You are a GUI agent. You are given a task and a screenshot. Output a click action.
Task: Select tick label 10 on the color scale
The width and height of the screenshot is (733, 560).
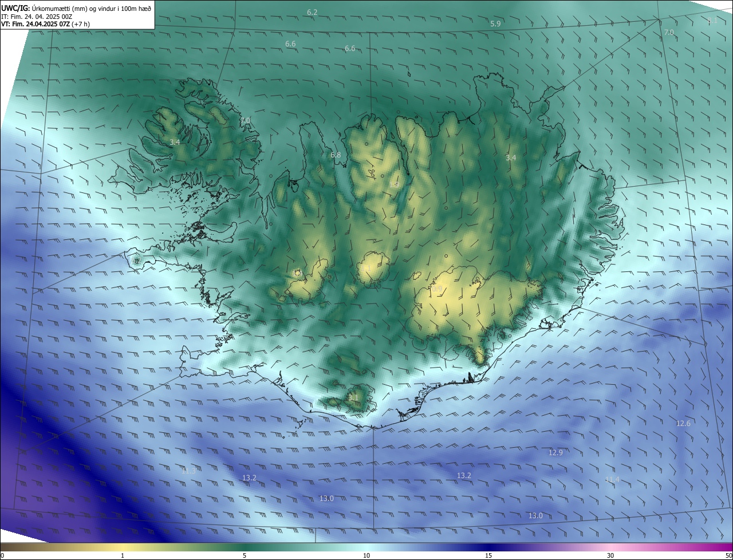pos(366,555)
